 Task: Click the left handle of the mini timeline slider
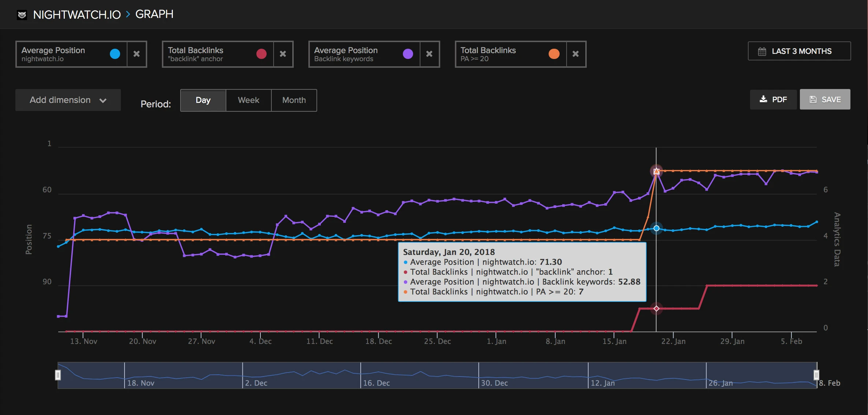[59, 375]
